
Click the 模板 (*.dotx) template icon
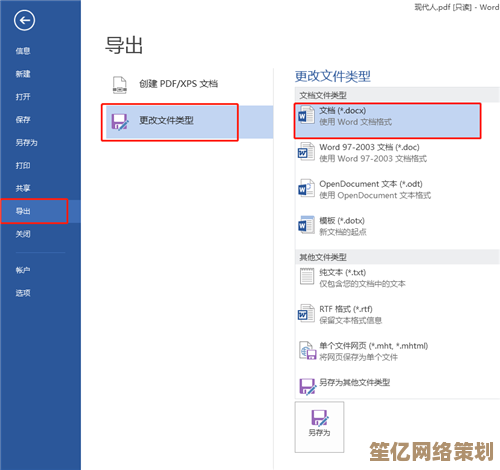[x=306, y=225]
